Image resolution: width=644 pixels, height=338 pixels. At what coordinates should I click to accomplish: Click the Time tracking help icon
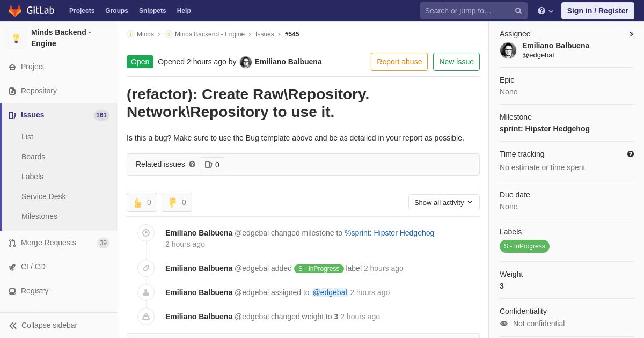pos(631,154)
